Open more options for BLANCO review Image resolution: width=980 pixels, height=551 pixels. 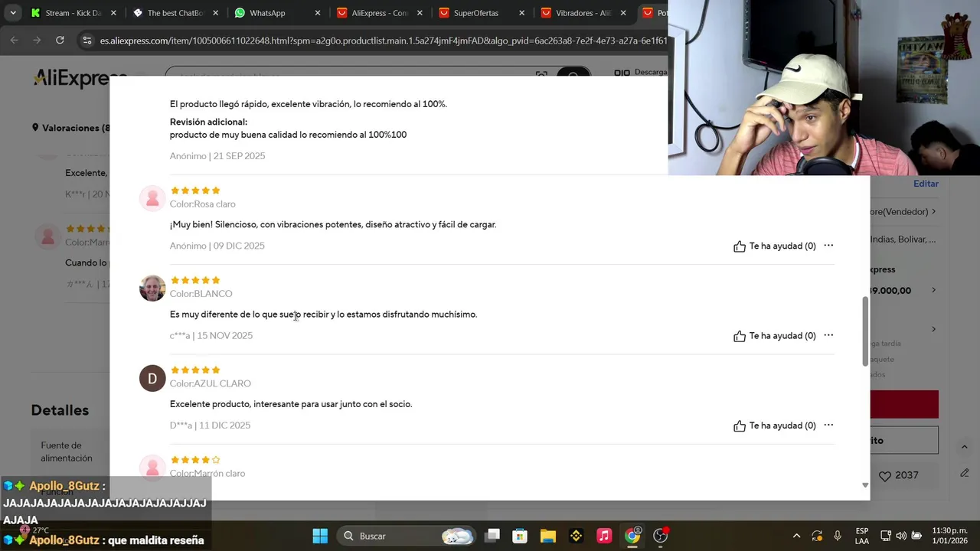tap(828, 335)
